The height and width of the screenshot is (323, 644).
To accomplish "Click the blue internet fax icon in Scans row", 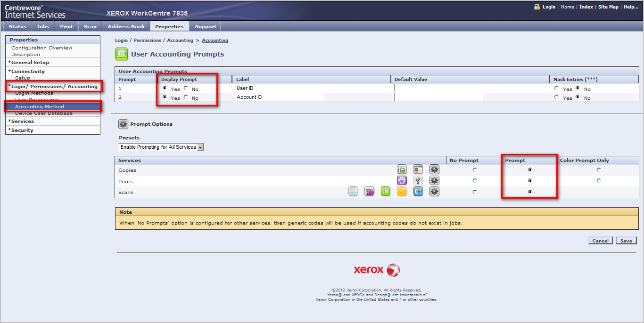I will tap(418, 192).
